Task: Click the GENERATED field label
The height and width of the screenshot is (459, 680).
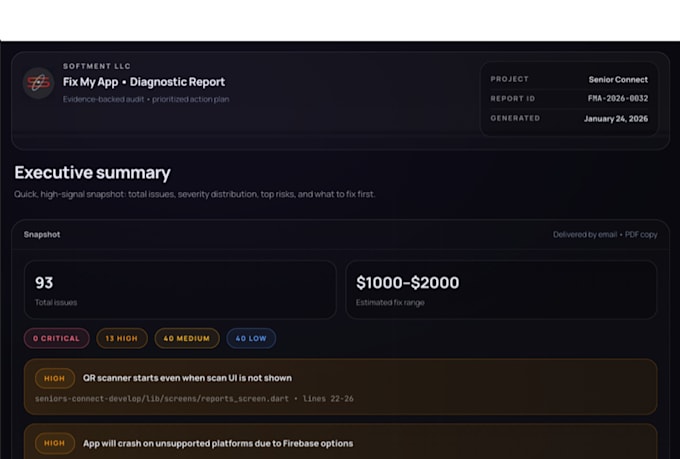Action: (x=515, y=118)
